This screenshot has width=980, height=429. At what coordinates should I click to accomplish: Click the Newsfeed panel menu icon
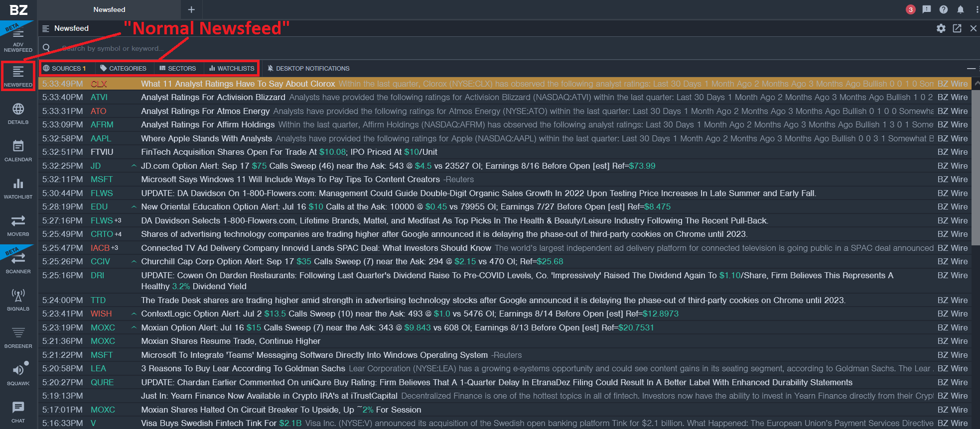[46, 28]
